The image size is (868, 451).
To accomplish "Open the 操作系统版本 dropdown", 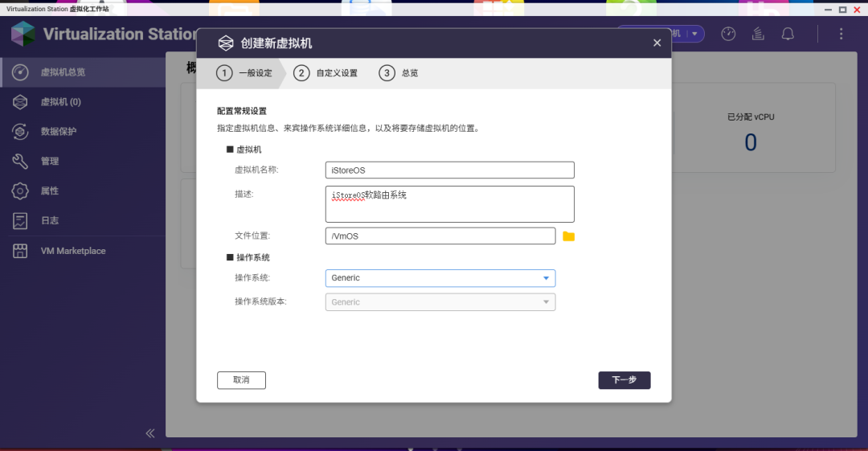I will (x=440, y=302).
